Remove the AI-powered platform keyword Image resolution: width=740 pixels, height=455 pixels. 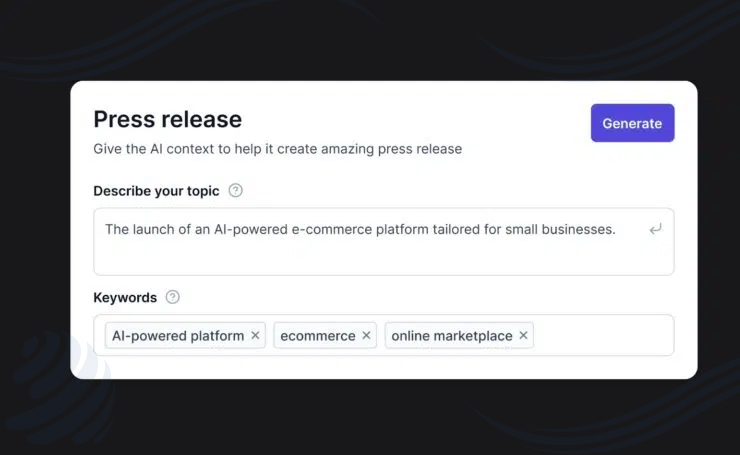255,335
